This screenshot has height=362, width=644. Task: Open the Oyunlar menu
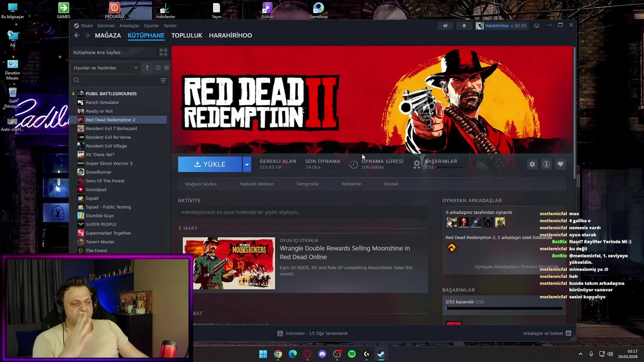coord(151,26)
